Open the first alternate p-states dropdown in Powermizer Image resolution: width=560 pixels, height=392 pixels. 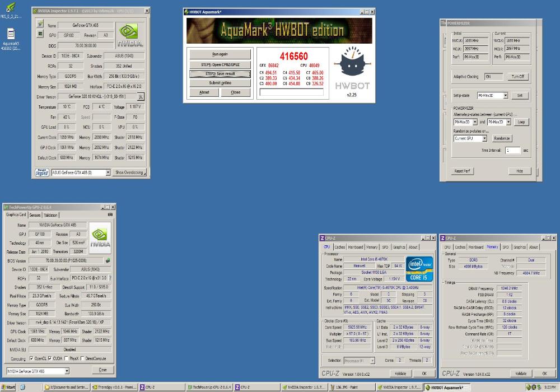475,122
